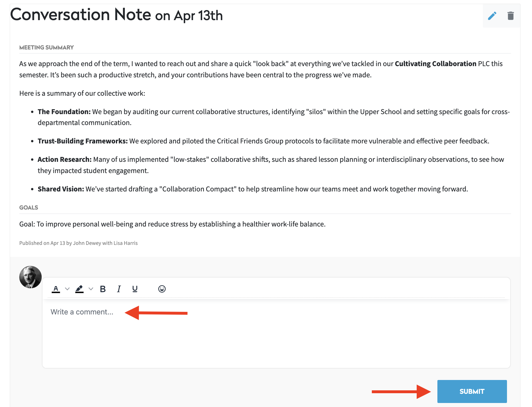Toggle italic formatting in comment toolbar
Viewport: 532px width, 407px height.
(x=119, y=289)
